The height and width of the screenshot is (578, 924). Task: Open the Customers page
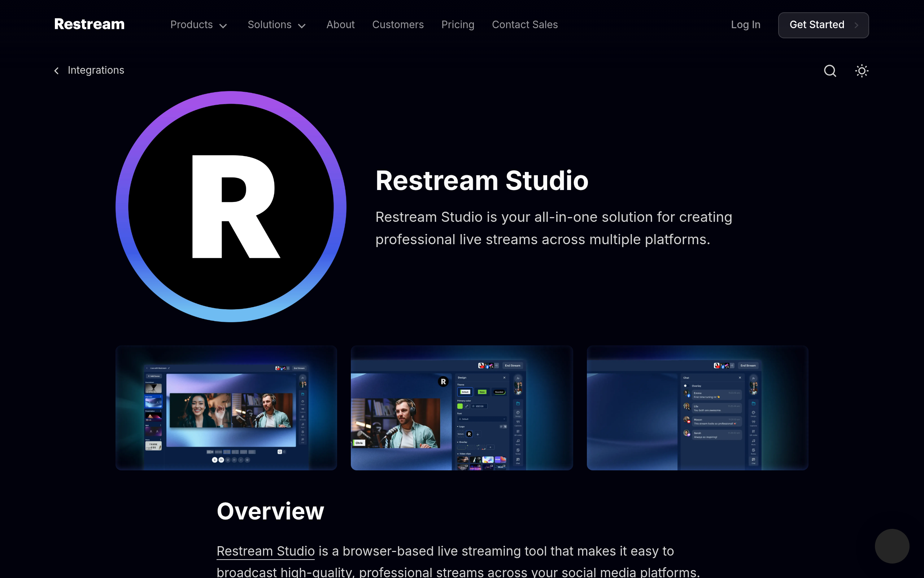tap(398, 25)
